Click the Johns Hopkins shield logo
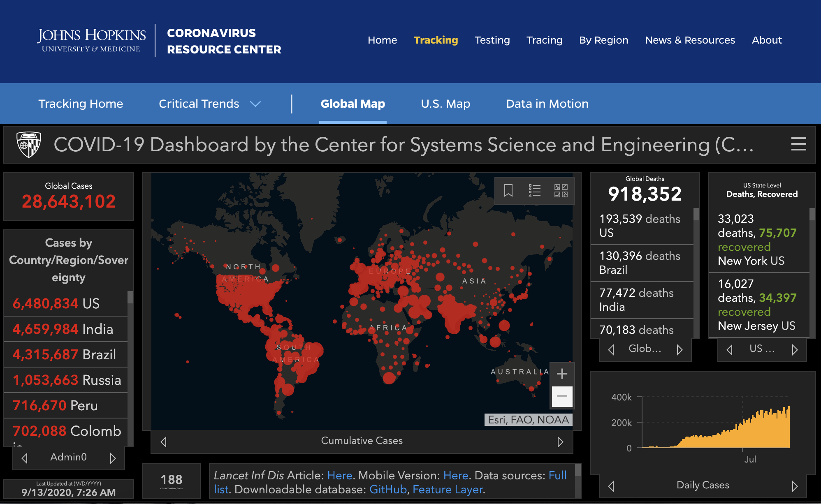The width and height of the screenshot is (821, 504). [x=28, y=144]
